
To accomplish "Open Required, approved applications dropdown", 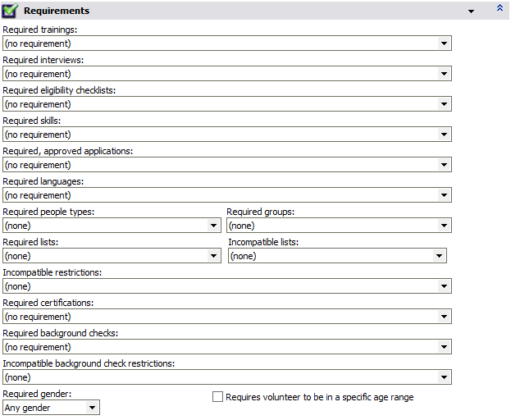I will coord(444,165).
